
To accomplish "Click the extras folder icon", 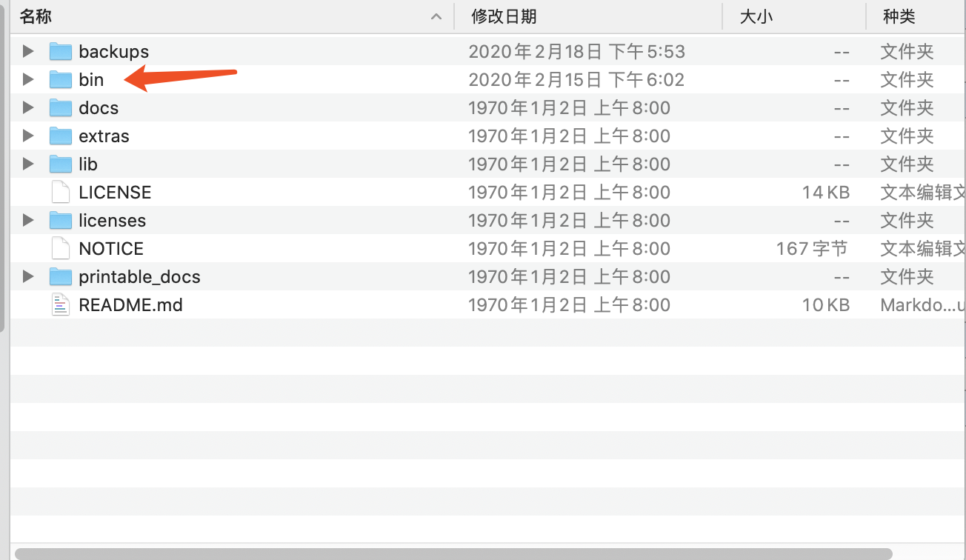I will pos(60,136).
